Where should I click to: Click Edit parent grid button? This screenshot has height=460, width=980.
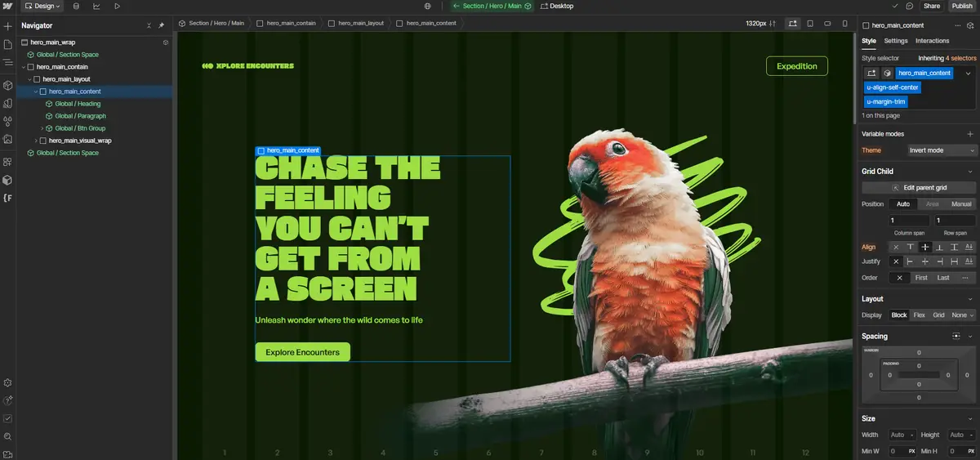(x=919, y=188)
